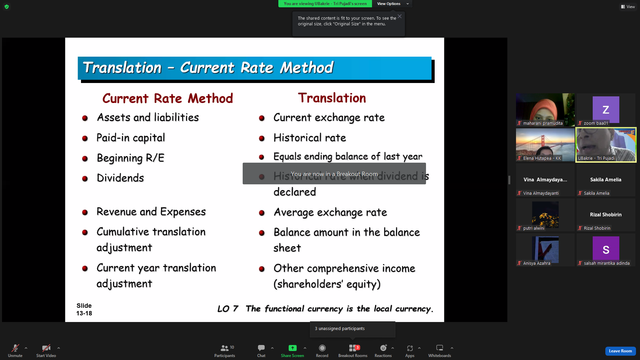Click the gallery panel resize handle
This screenshot has height=360, width=640.
[509, 180]
